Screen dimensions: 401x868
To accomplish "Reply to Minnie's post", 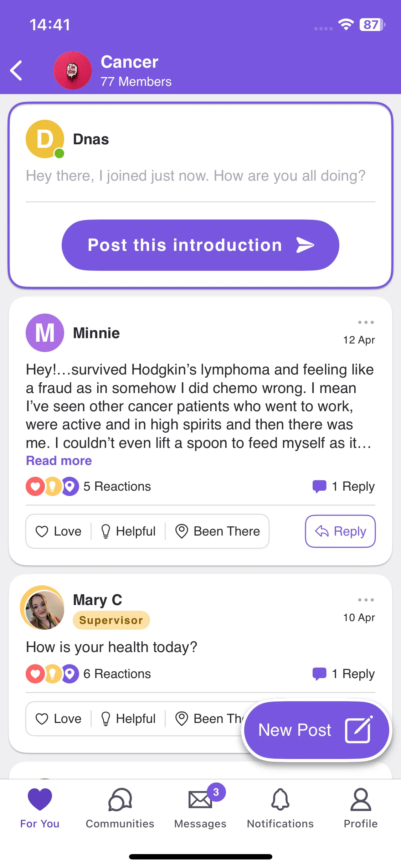I will [340, 531].
